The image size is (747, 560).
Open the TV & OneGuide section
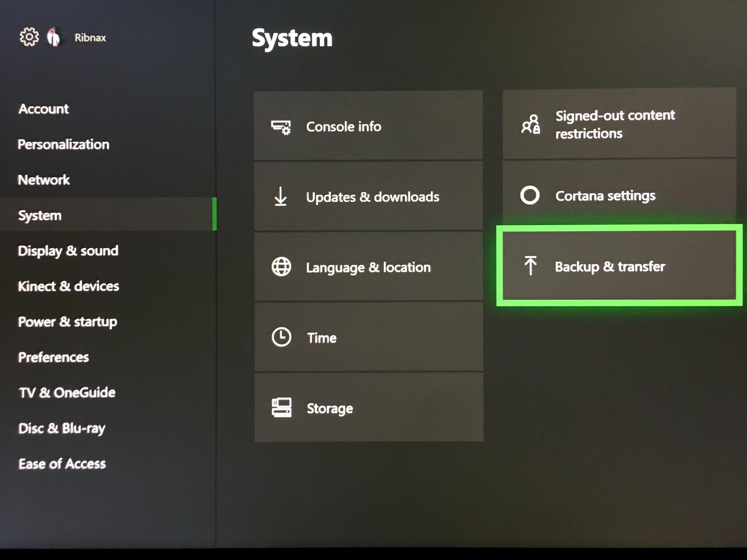67,392
